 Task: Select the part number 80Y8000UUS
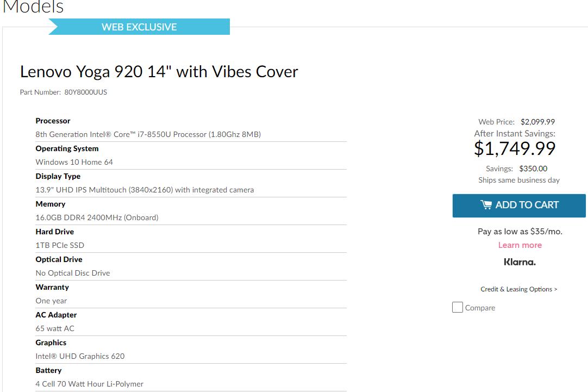point(85,92)
